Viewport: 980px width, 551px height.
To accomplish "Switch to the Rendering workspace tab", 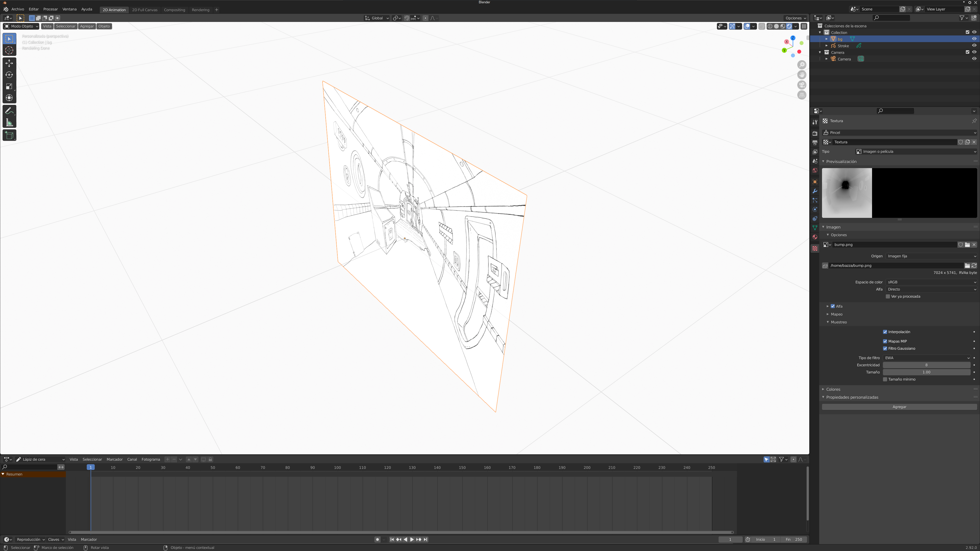I will (201, 10).
